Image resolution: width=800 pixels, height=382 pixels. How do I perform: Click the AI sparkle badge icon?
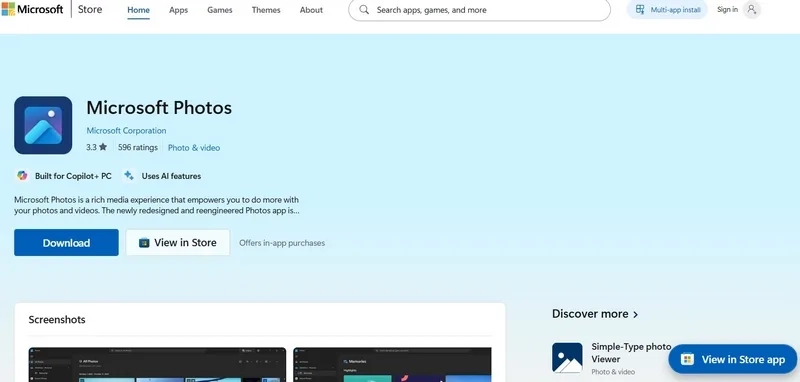click(x=129, y=175)
